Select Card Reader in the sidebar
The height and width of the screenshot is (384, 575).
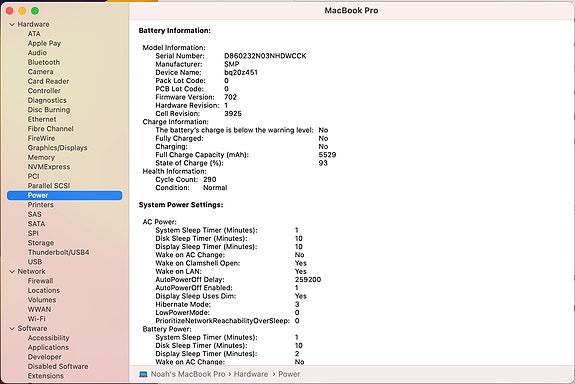tap(48, 81)
